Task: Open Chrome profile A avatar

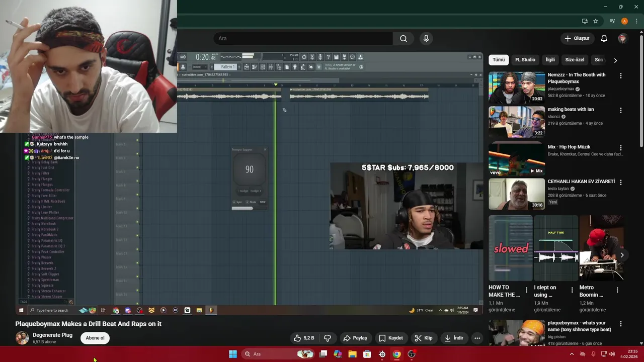Action: (624, 21)
